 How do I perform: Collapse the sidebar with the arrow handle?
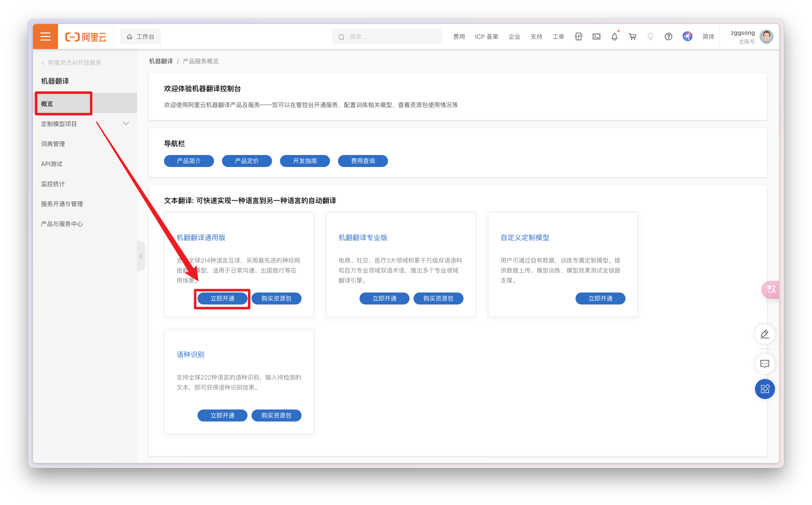[141, 256]
